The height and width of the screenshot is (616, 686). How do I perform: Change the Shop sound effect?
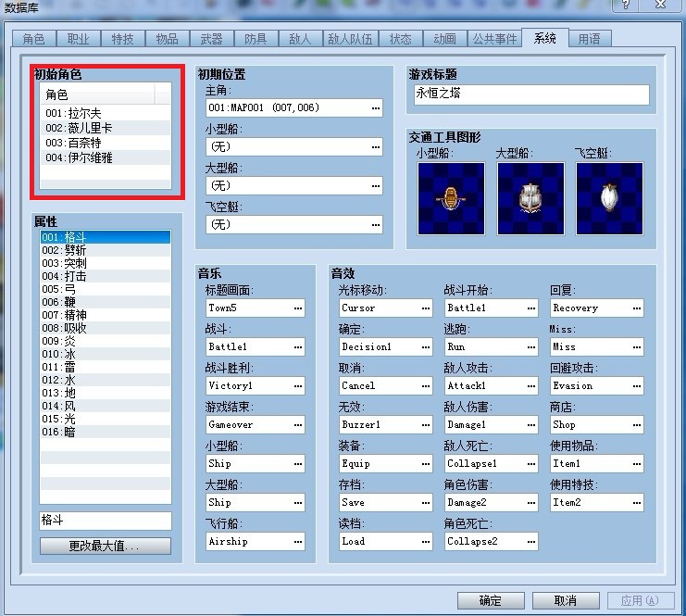pyautogui.click(x=597, y=424)
